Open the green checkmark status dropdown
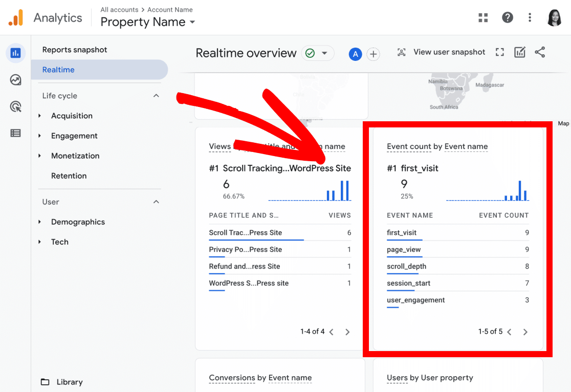Image resolution: width=571 pixels, height=392 pixels. pyautogui.click(x=317, y=53)
